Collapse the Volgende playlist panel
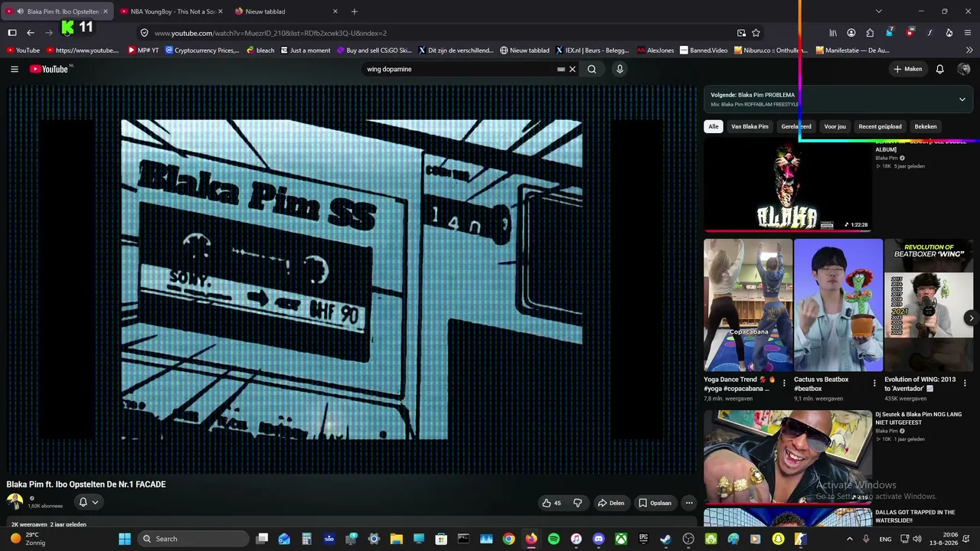 coord(962,99)
